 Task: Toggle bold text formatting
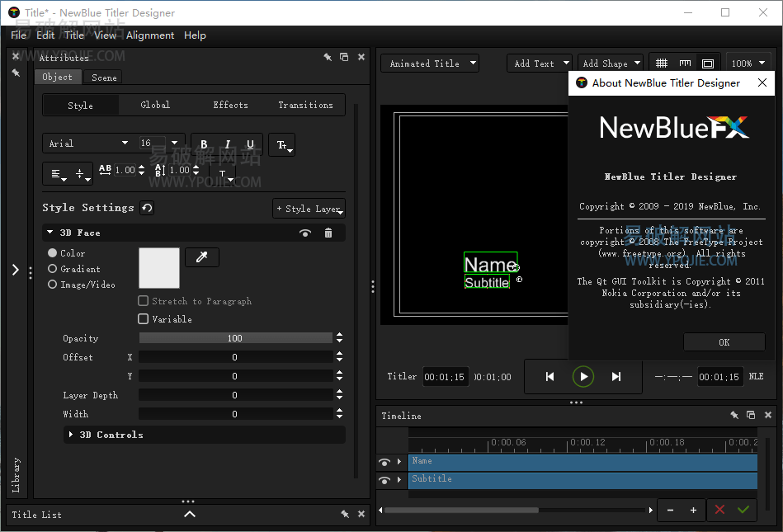[204, 144]
